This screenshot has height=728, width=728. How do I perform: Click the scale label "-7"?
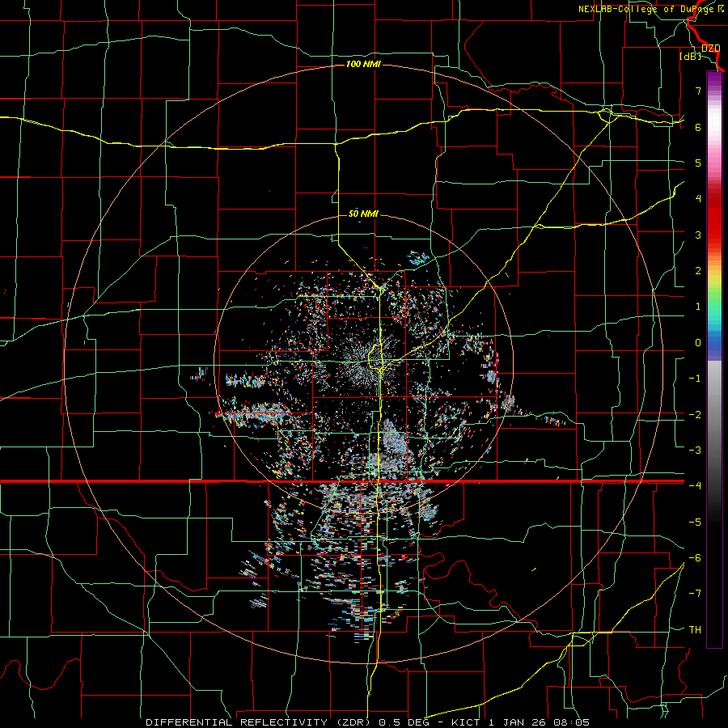coord(695,594)
